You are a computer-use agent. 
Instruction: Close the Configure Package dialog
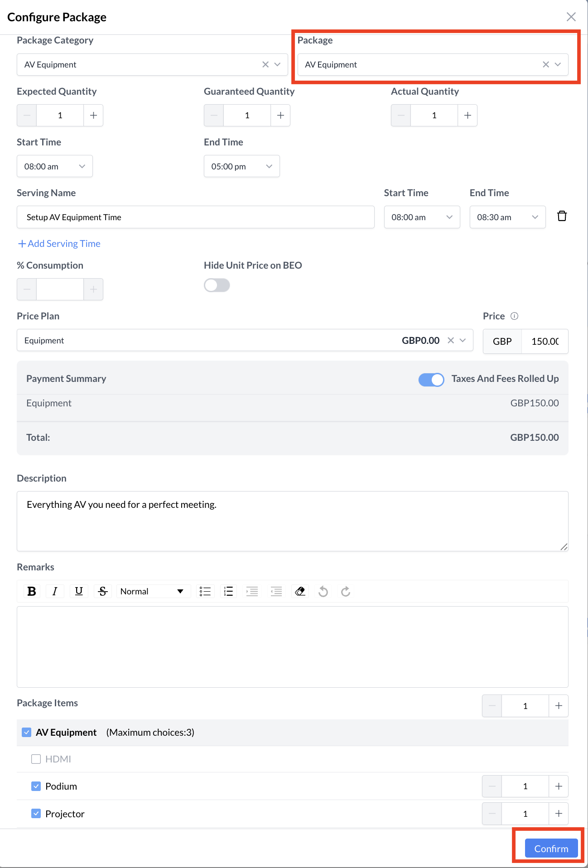click(x=571, y=17)
